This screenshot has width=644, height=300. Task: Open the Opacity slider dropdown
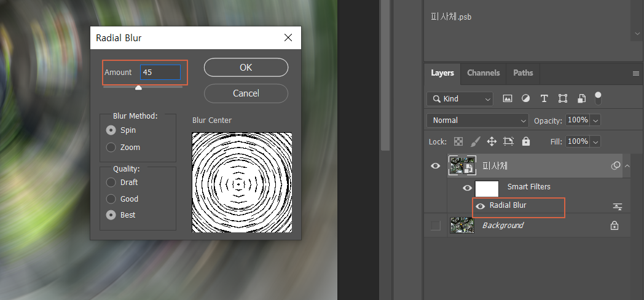pyautogui.click(x=595, y=120)
